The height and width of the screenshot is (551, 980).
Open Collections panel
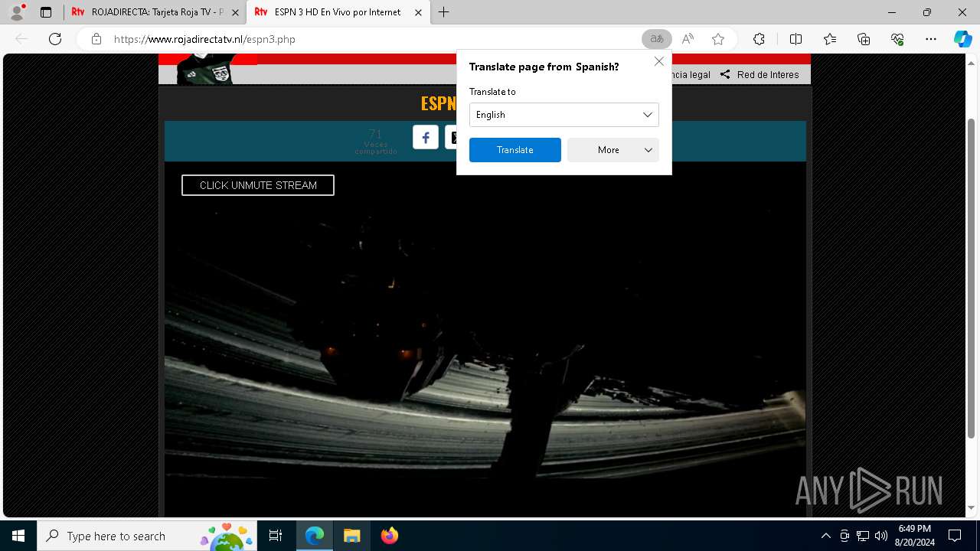click(x=864, y=39)
